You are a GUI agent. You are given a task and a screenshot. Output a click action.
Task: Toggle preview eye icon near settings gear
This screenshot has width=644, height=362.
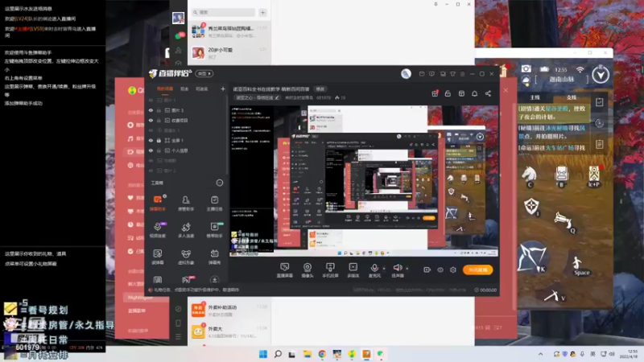(x=440, y=269)
